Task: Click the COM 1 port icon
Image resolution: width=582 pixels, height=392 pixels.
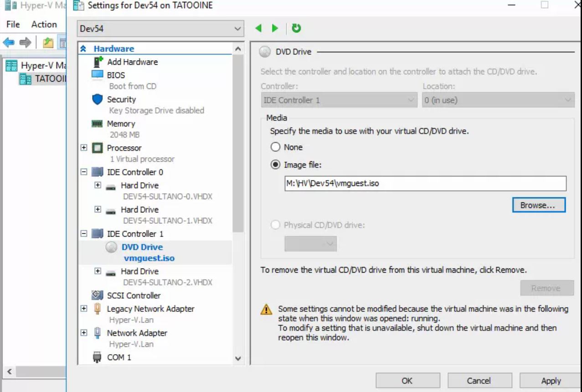Action: pyautogui.click(x=97, y=357)
